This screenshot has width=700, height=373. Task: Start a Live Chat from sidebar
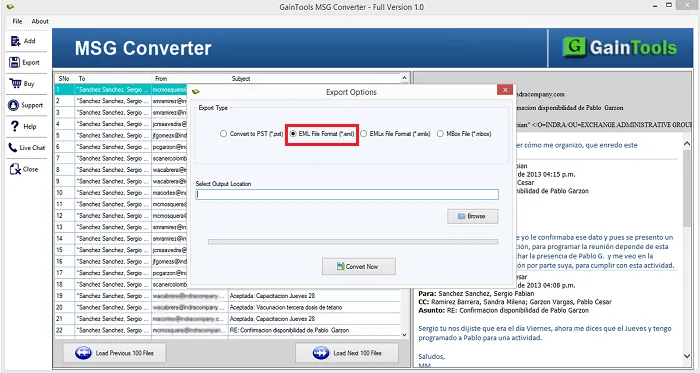tap(26, 148)
